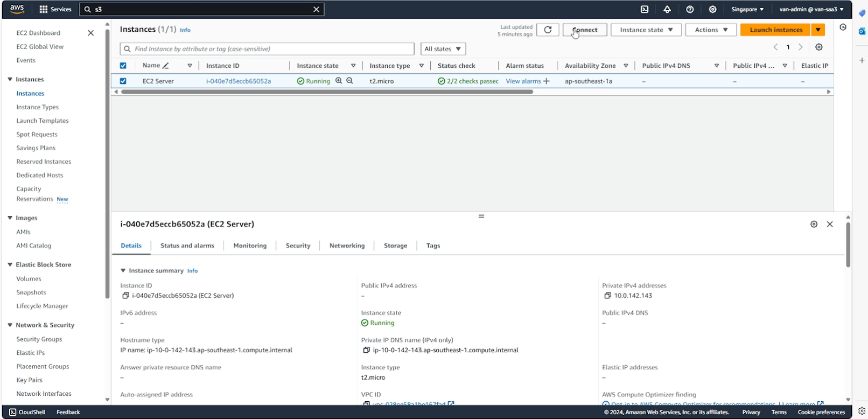
Task: Open Volumes in sidebar
Action: (29, 279)
